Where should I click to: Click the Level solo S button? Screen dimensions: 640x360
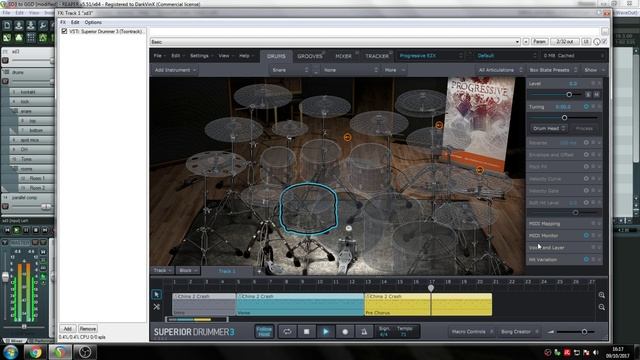[588, 95]
